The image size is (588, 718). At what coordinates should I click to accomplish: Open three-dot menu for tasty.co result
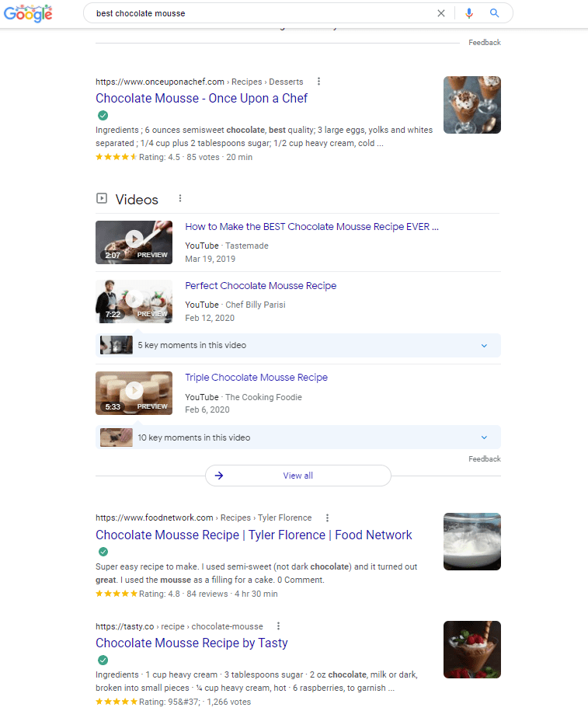(x=278, y=626)
